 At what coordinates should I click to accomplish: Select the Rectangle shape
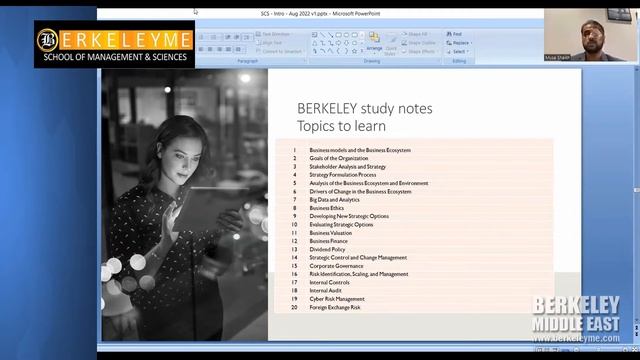(x=338, y=35)
